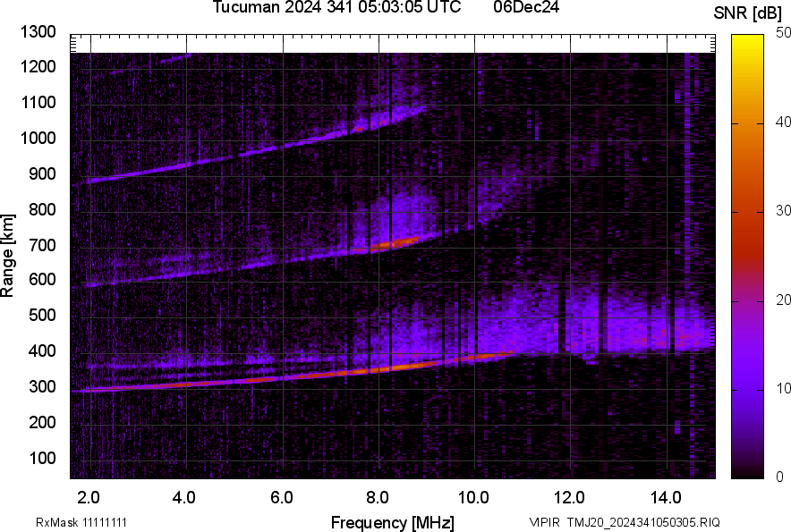Screen dimensions: 791x532
Task: Click the frequency tick label '10.0'
Action: click(473, 498)
